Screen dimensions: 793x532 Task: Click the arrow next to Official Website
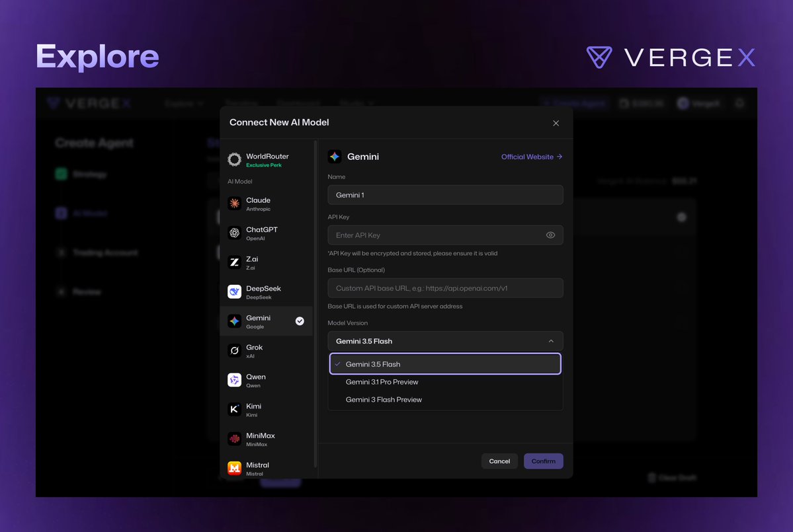tap(560, 157)
